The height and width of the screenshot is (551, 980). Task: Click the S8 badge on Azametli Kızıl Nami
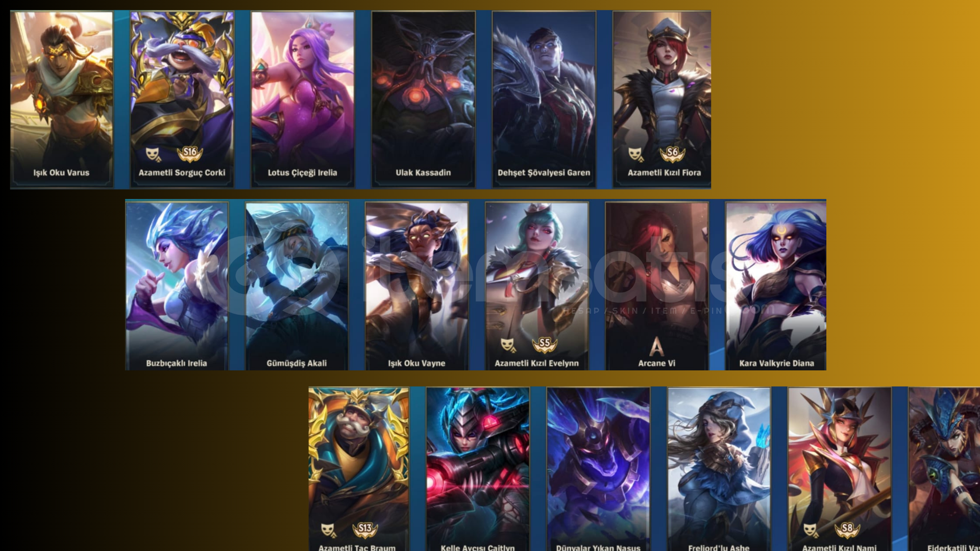coord(847,529)
